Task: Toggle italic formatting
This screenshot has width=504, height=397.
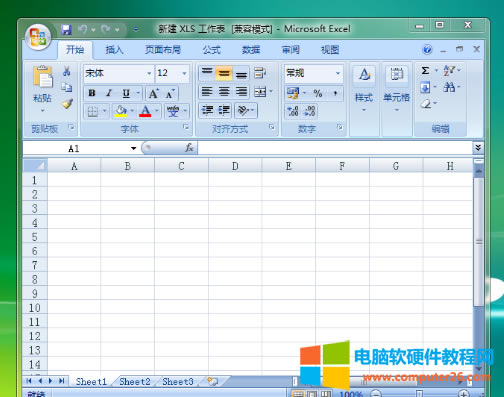Action: [109, 93]
